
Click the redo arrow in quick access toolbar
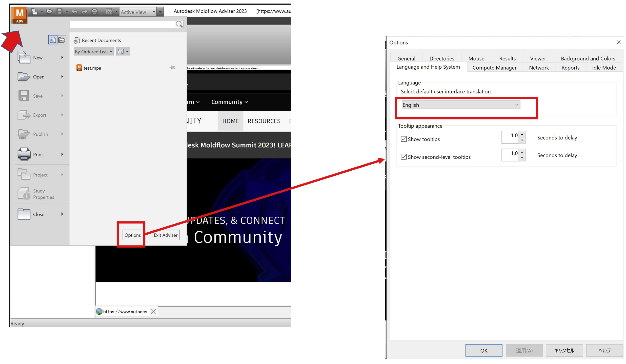click(84, 11)
